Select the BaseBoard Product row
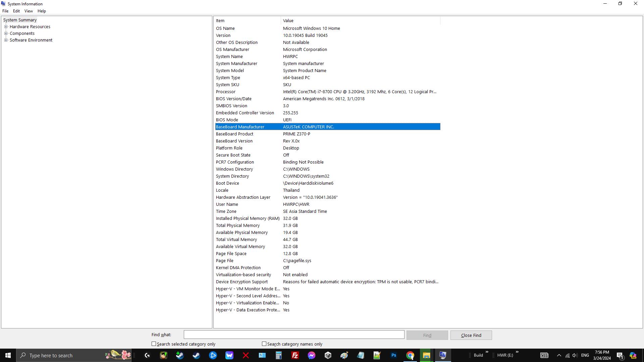This screenshot has width=644, height=362. click(327, 134)
